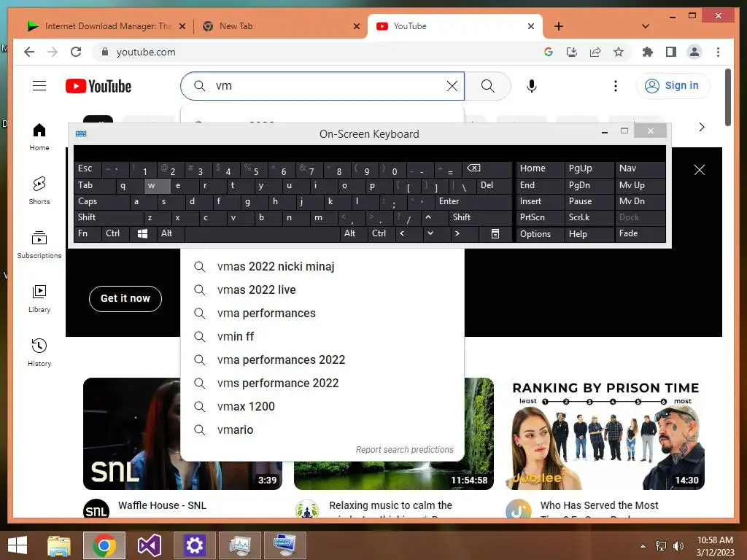Open the Windows Start button
747x560 pixels.
[x=18, y=545]
